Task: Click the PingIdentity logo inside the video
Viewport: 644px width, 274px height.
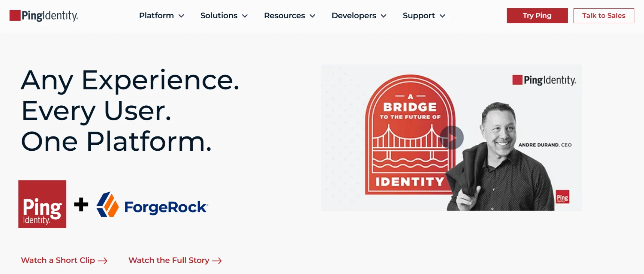Action: coord(544,80)
